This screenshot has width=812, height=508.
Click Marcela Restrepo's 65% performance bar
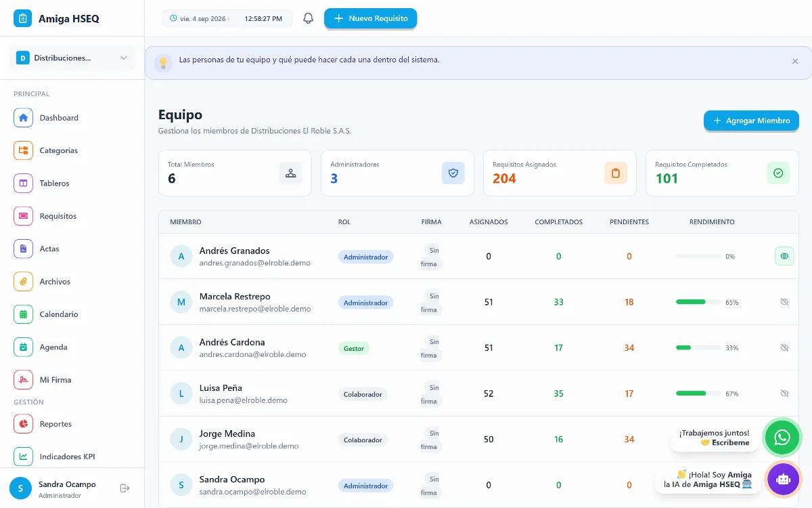pos(698,302)
